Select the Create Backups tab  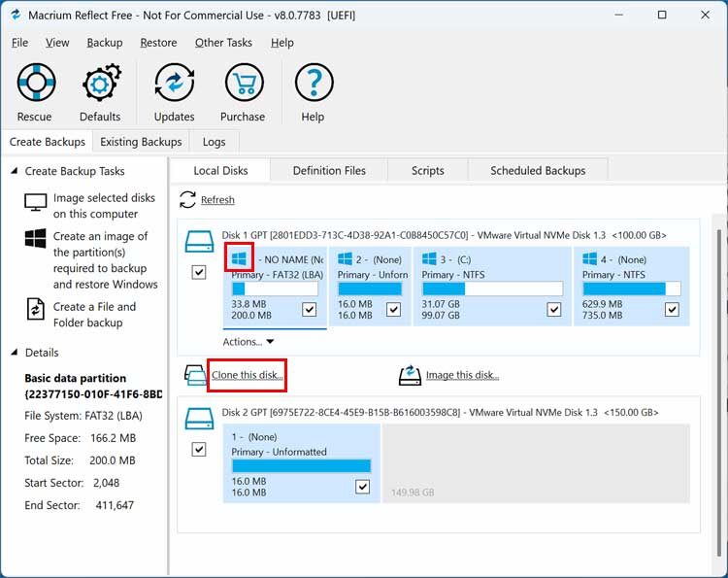click(47, 142)
